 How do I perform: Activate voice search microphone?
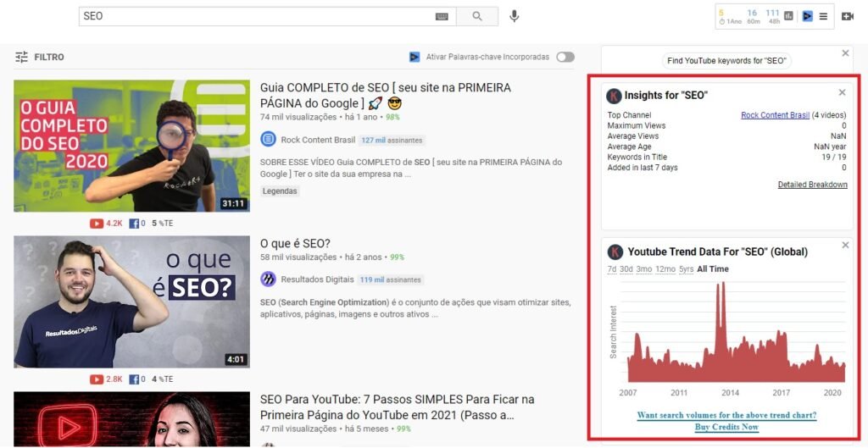(514, 16)
